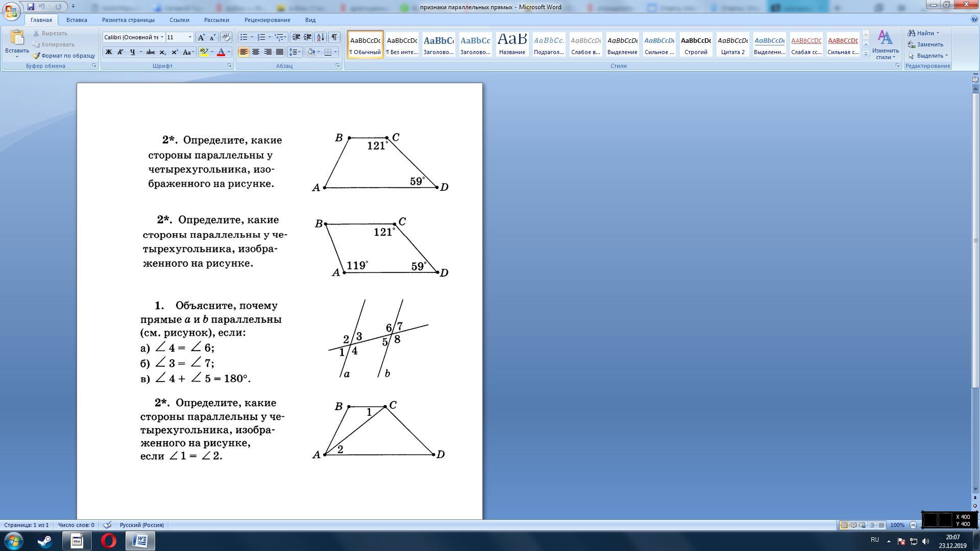This screenshot has width=980, height=551.
Task: Increase font size with Grow Font icon
Action: (x=201, y=37)
